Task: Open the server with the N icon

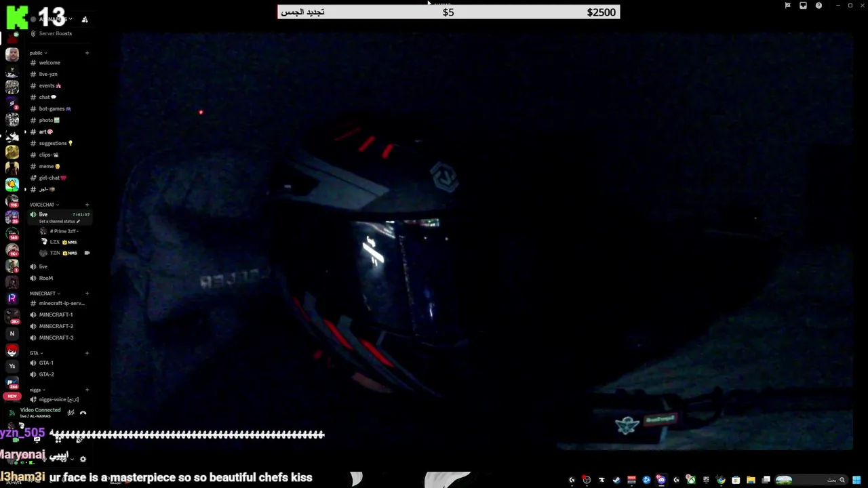Action: pos(12,333)
